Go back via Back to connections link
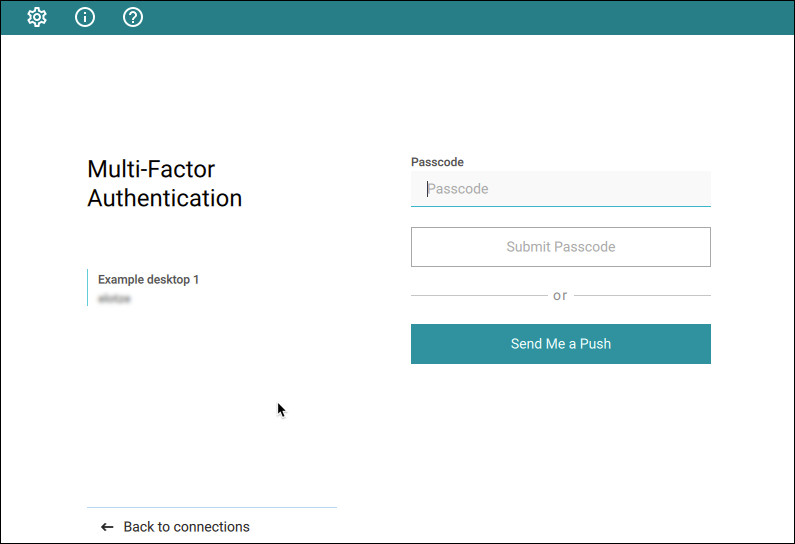 click(x=187, y=527)
